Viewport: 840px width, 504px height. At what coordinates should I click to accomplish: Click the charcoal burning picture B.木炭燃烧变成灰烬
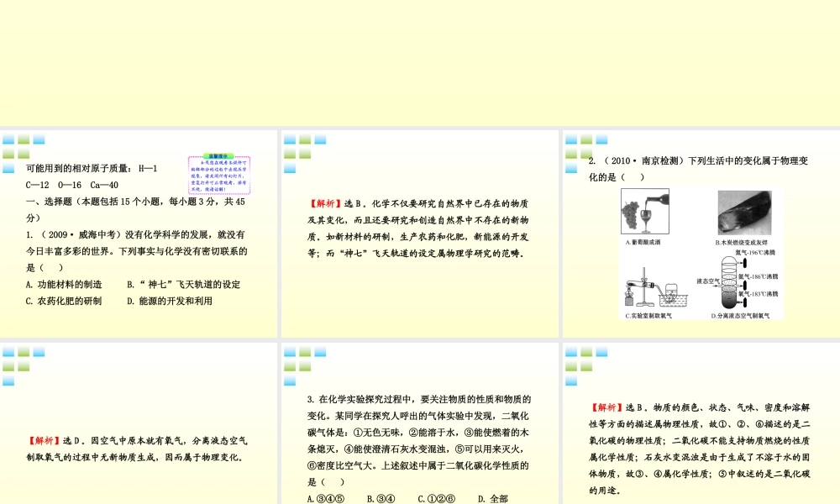744,213
